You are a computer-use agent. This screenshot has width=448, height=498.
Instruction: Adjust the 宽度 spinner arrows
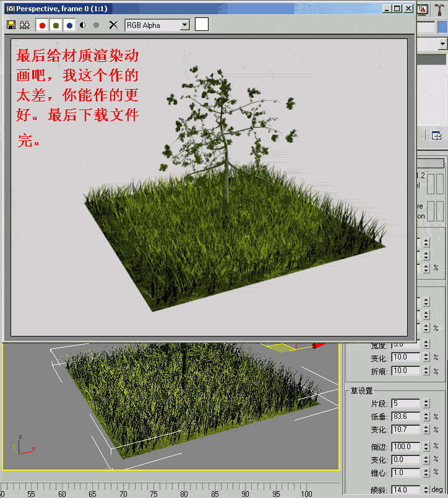(x=426, y=344)
